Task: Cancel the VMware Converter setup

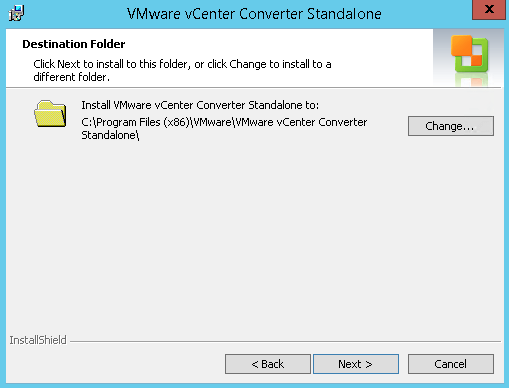Action: tap(451, 364)
